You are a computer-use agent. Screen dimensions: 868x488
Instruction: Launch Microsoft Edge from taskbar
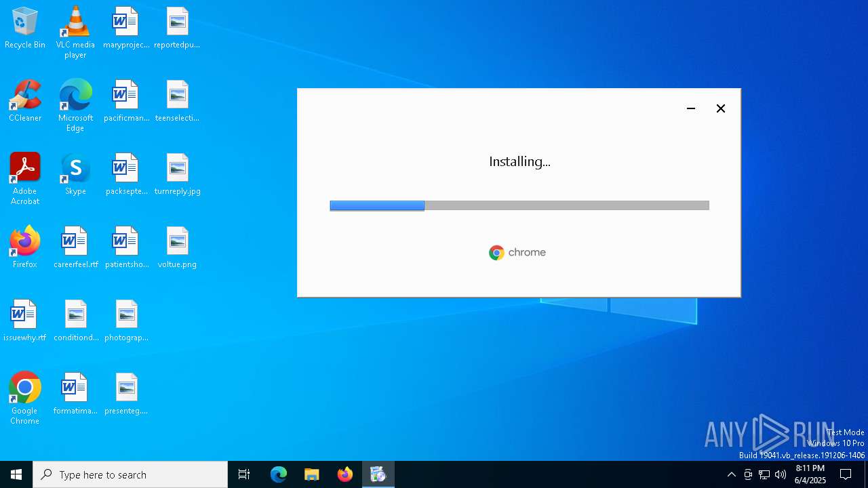tap(279, 474)
